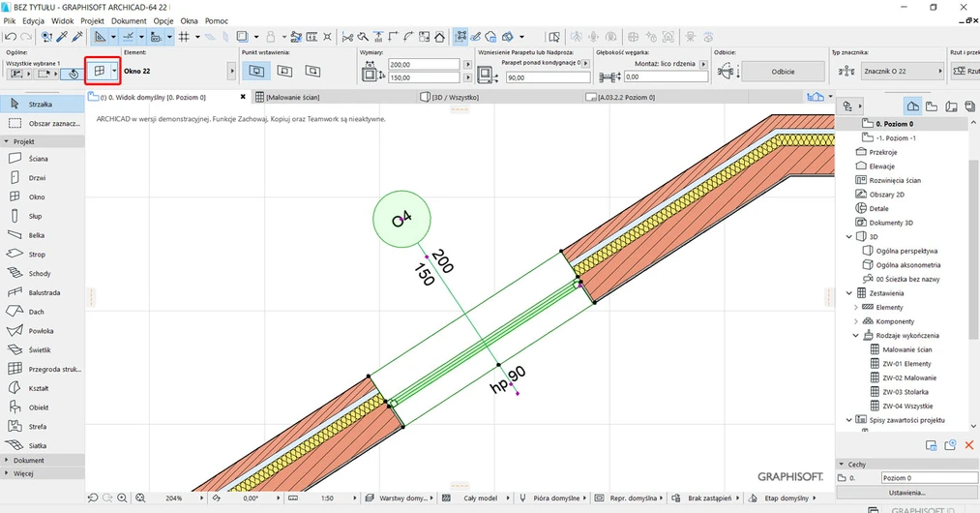Click the Odbicie button

pos(783,72)
